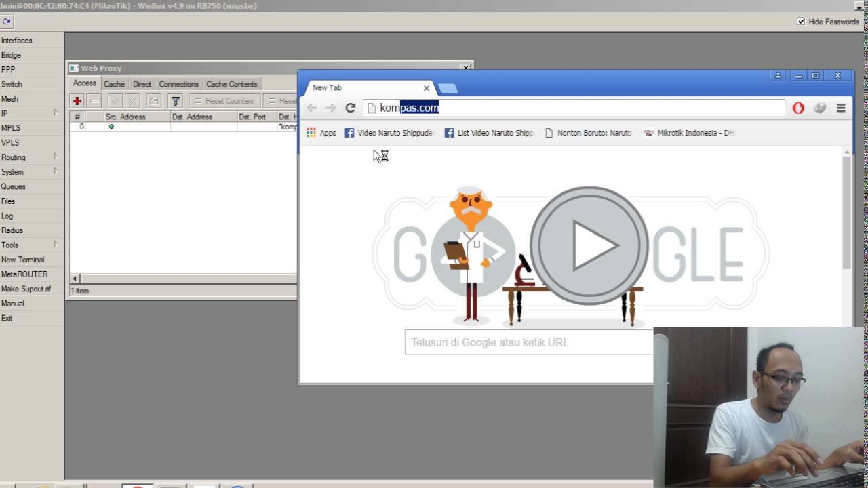The image size is (868, 488).
Task: Open Video Naruto Shippuden bookmark
Action: (390, 133)
